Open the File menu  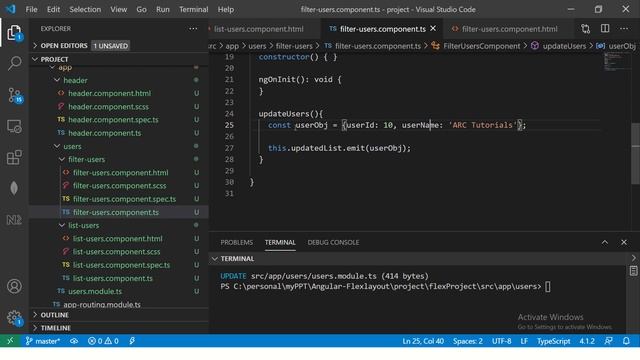[x=31, y=9]
